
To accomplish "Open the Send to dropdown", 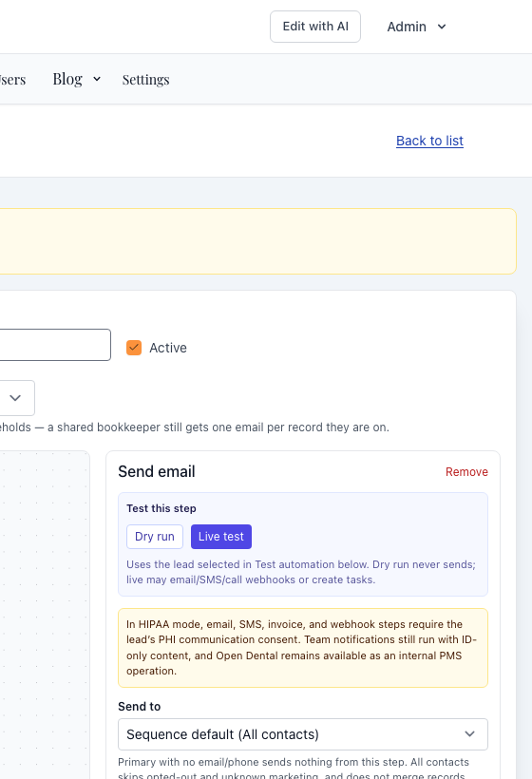I will [302, 734].
